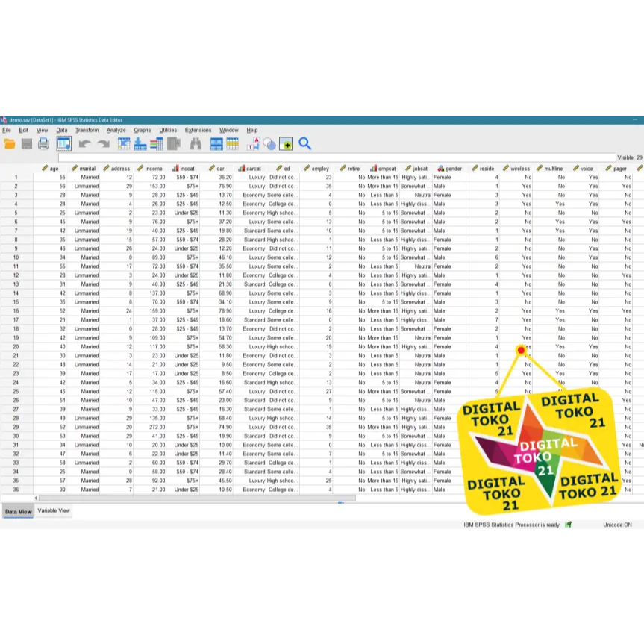
Task: Open the Utilities menu
Action: tap(168, 130)
